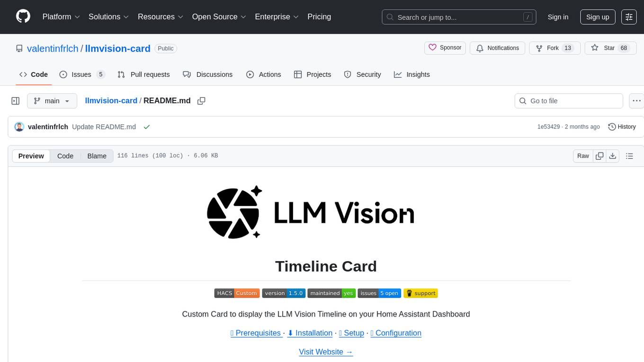The height and width of the screenshot is (362, 644).
Task: Open the Actions tab
Action: [x=264, y=74]
